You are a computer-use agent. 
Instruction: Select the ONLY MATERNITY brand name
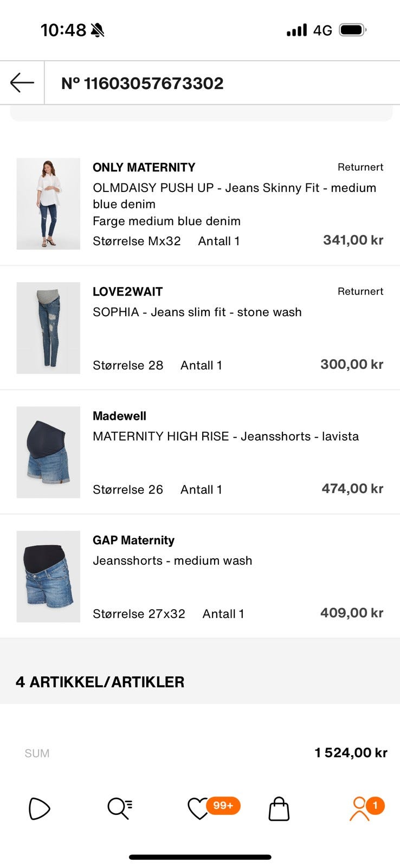(x=144, y=167)
